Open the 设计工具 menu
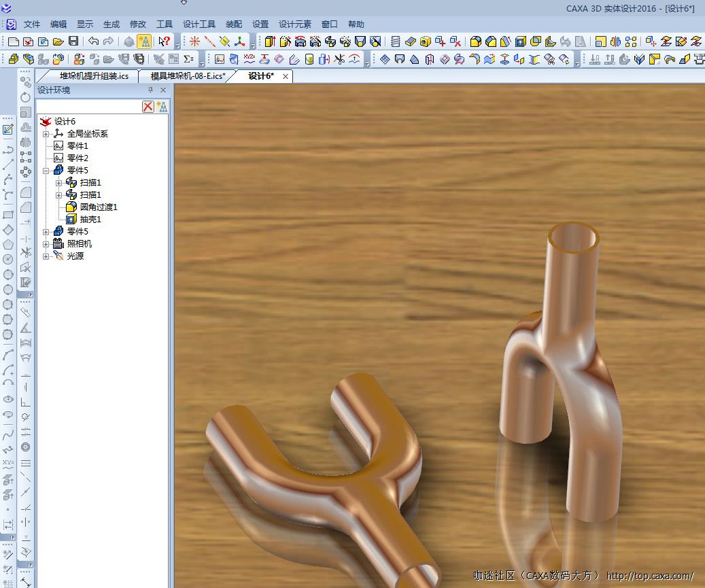The image size is (705, 588). (199, 24)
